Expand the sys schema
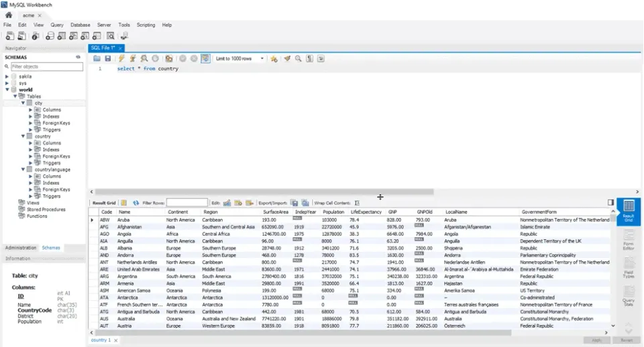The image size is (644, 347). pyautogui.click(x=7, y=83)
